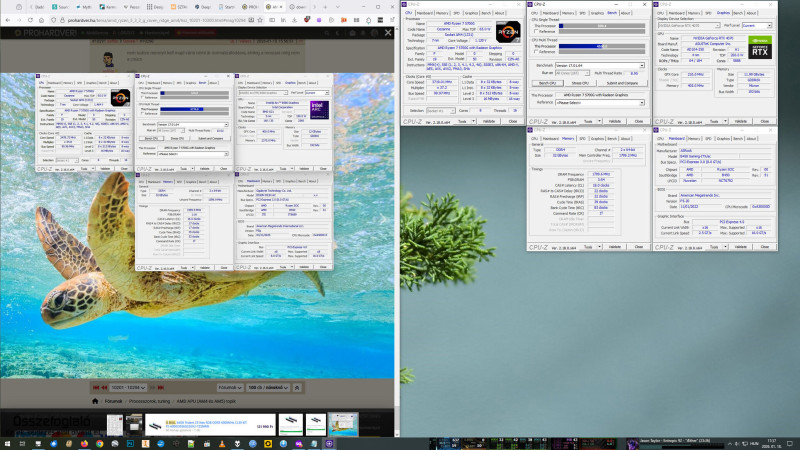Toggle dark mode moon icon in site header
The width and height of the screenshot is (800, 450).
(339, 33)
